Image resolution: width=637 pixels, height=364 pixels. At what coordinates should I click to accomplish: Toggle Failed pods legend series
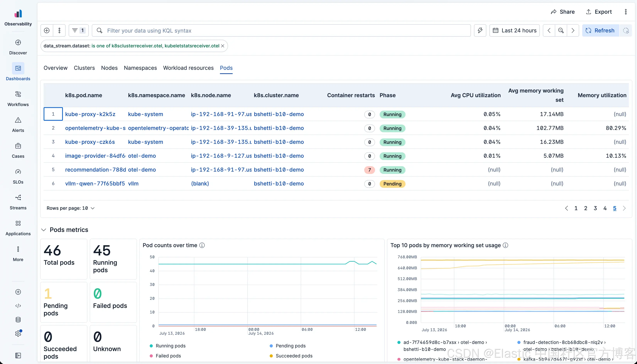click(165, 356)
